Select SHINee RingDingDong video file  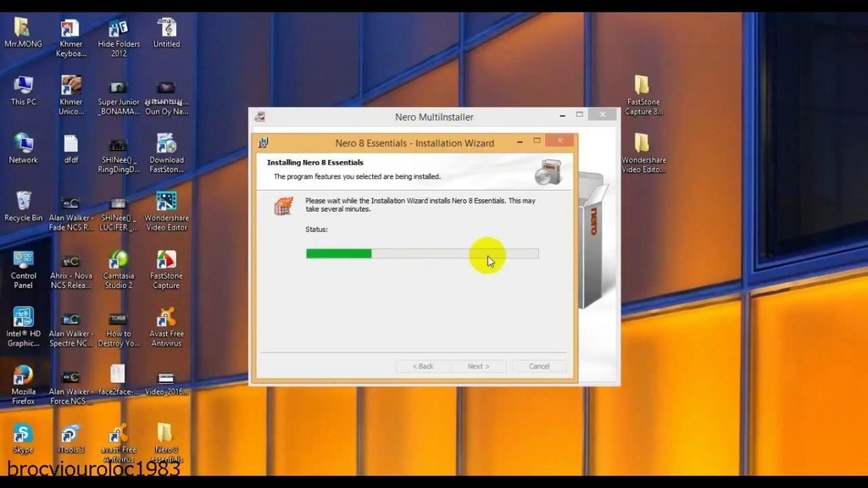click(119, 154)
